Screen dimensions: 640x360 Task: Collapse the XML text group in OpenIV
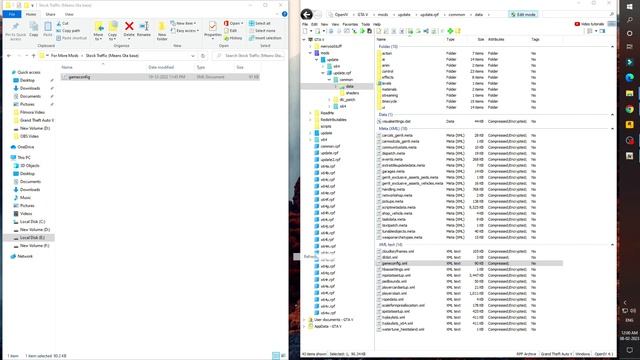coord(612,244)
